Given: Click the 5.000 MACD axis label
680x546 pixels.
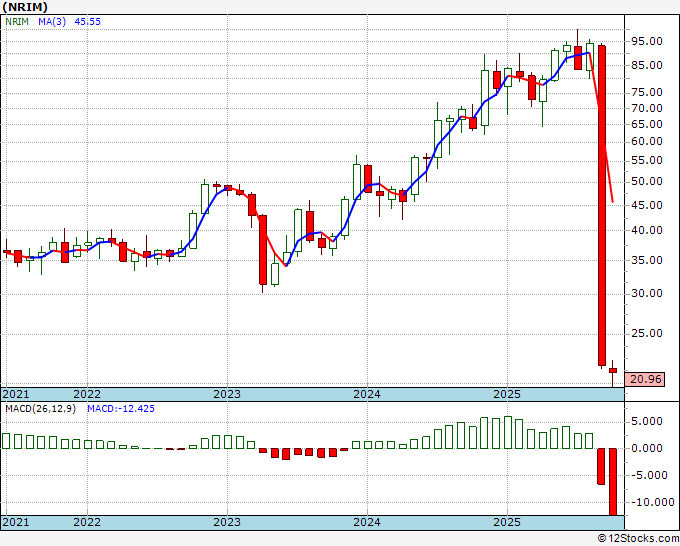Looking at the screenshot, I should [647, 422].
